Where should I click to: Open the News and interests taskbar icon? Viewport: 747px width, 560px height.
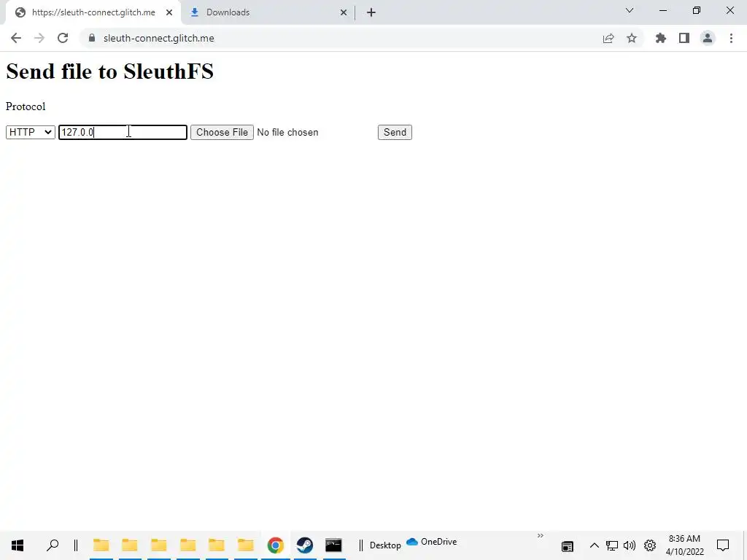pyautogui.click(x=567, y=546)
